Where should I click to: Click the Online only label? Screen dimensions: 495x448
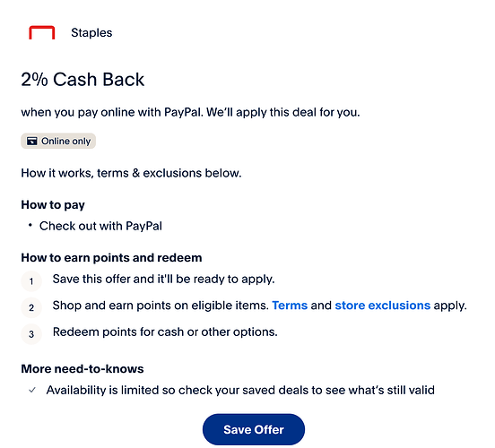coord(66,141)
